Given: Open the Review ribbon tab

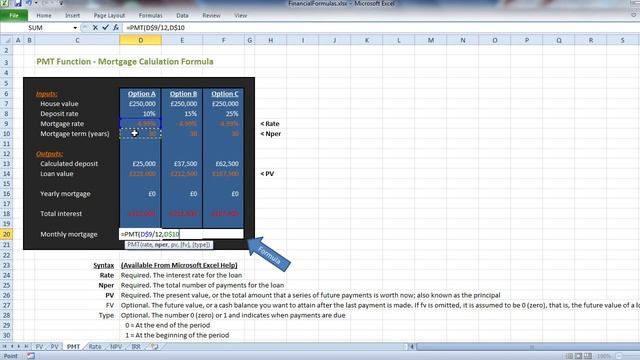Looking at the screenshot, I should pyautogui.click(x=211, y=16).
